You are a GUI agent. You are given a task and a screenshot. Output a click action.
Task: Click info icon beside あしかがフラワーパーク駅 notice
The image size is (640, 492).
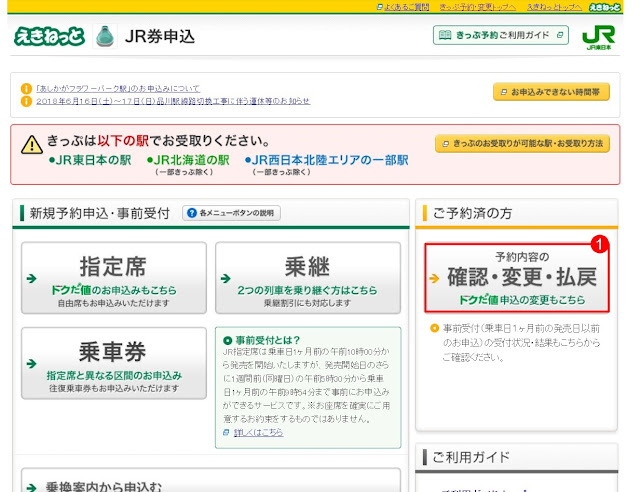[x=26, y=89]
